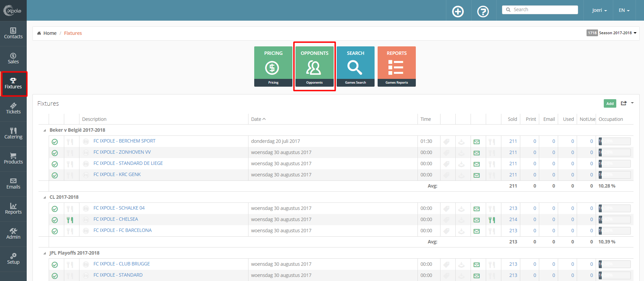The image size is (644, 281).
Task: Click the green Add button
Action: click(610, 103)
